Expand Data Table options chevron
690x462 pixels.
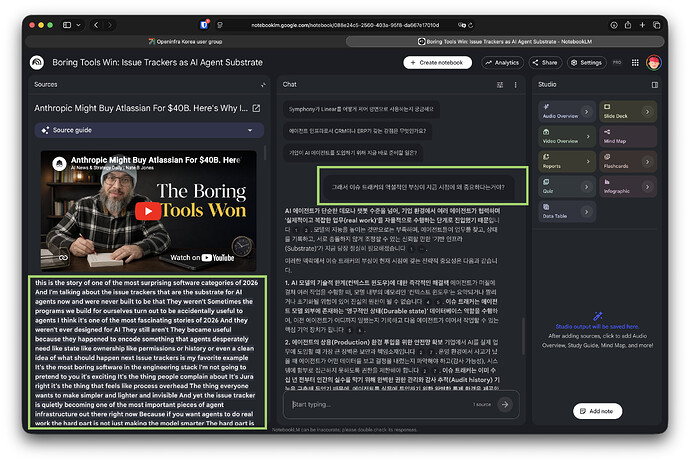point(587,212)
